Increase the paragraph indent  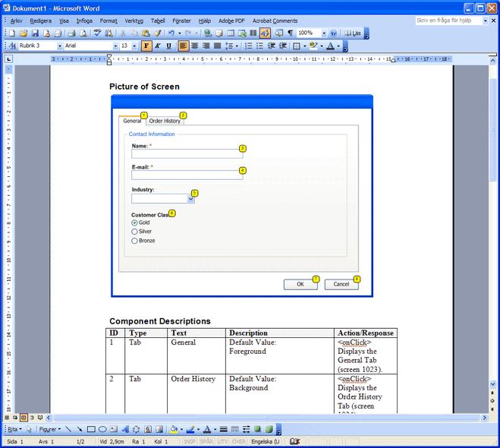[x=283, y=46]
